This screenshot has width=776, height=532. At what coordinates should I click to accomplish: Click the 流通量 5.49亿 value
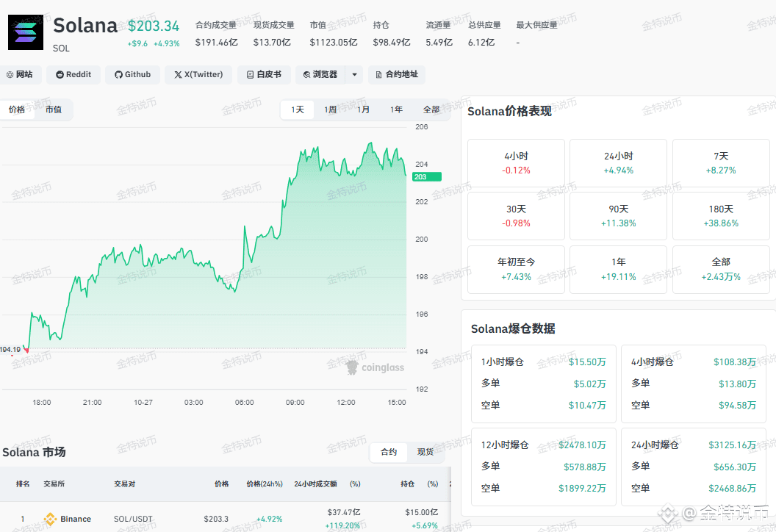pos(439,43)
